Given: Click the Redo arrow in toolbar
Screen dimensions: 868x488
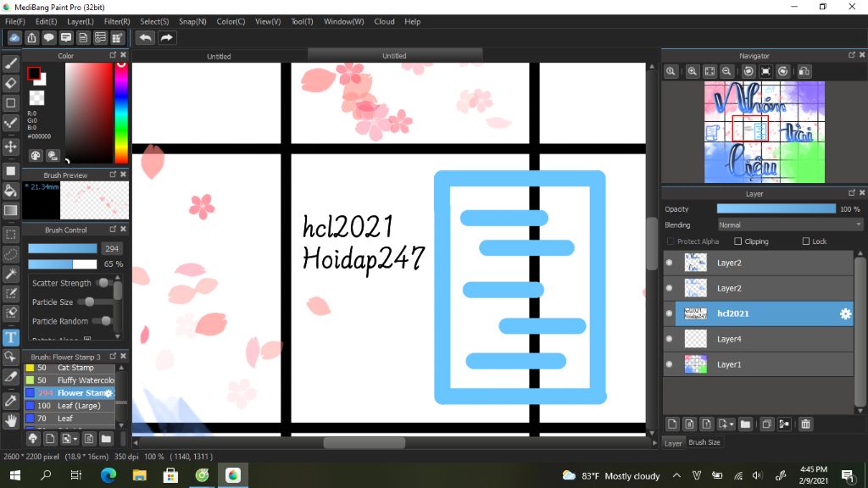Looking at the screenshot, I should click(x=166, y=37).
